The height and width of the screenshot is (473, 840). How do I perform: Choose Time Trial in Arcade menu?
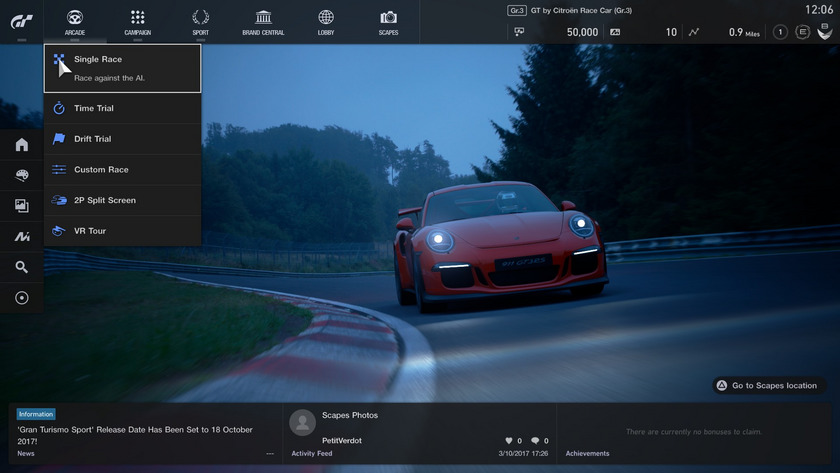[122, 108]
